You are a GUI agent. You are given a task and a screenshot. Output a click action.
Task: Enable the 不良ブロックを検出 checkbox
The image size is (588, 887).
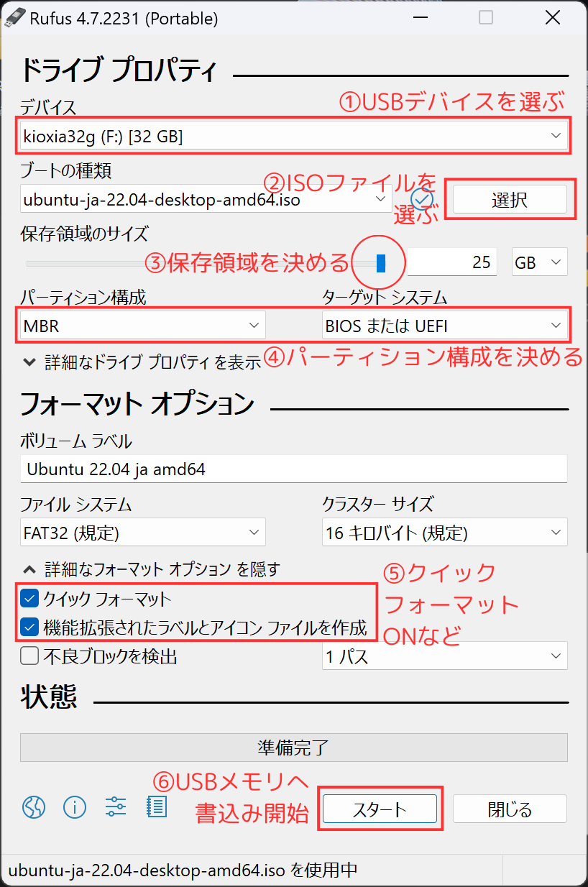[29, 656]
